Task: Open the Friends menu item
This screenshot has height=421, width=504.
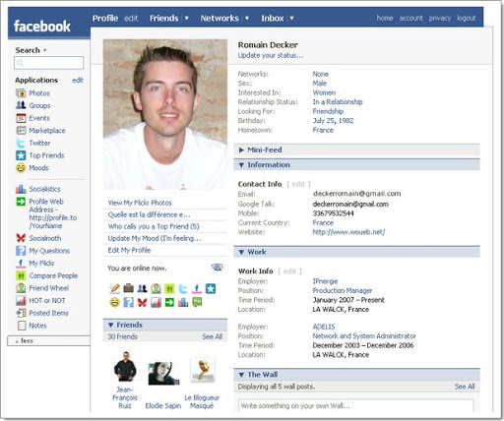Action: coord(164,18)
